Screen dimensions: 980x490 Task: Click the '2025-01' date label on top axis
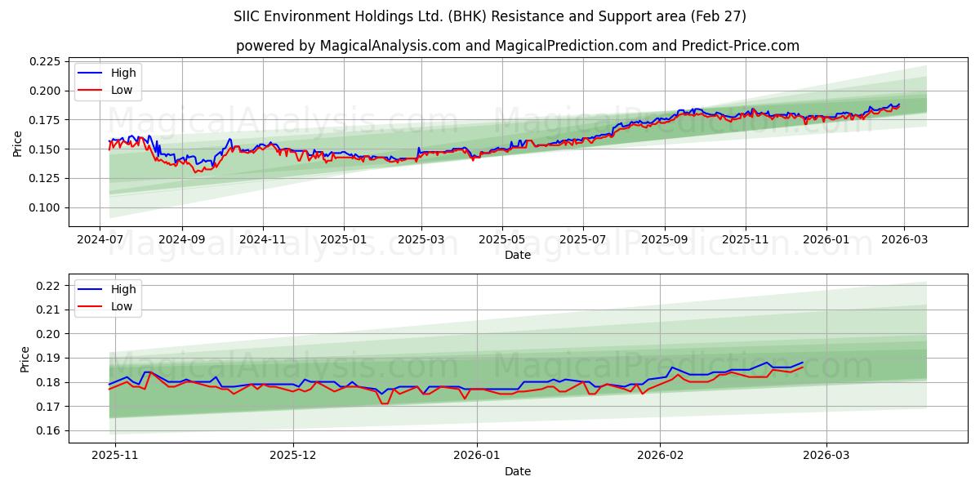(343, 240)
